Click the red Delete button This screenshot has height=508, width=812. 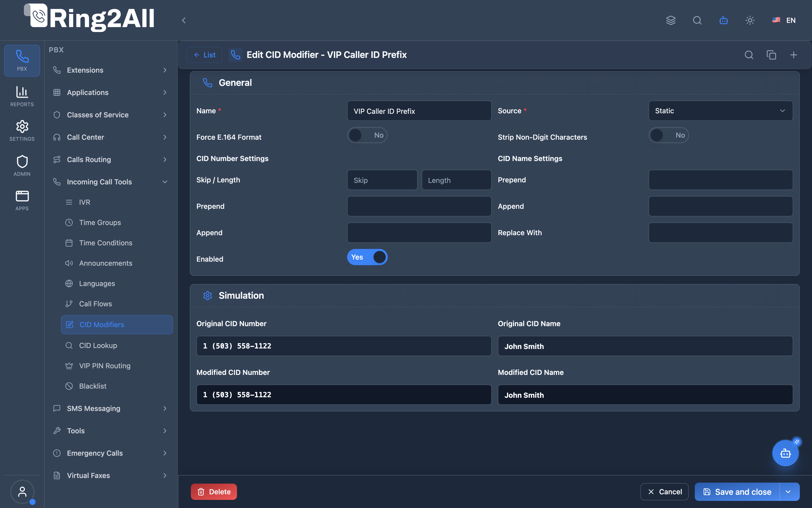tap(214, 492)
